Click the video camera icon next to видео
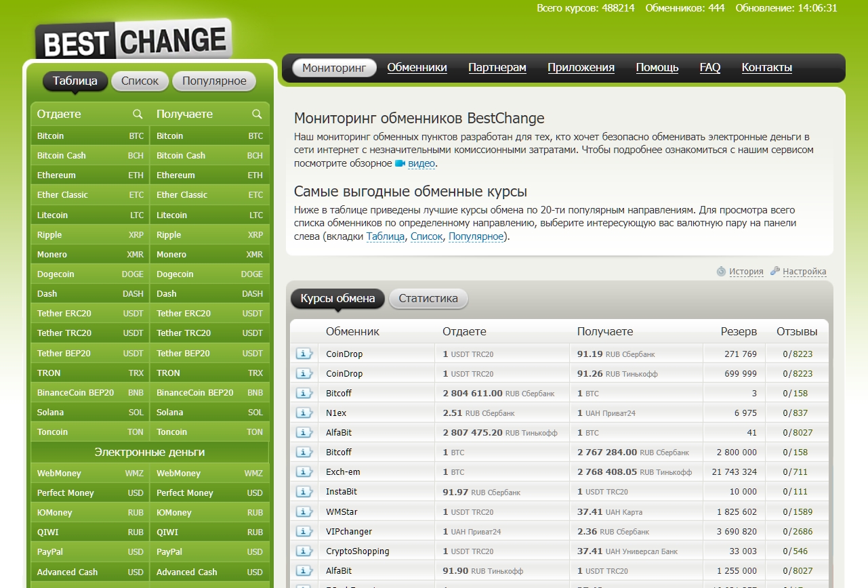The height and width of the screenshot is (588, 868). 400,163
